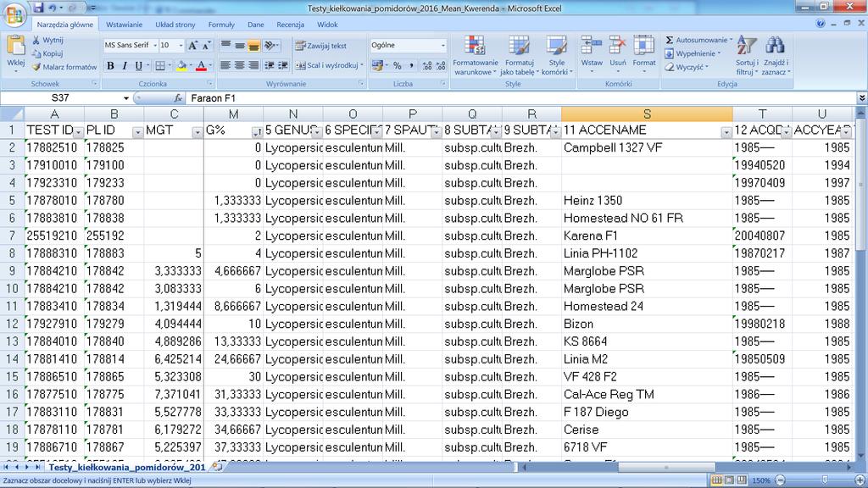Open the Format cells menu
The height and width of the screenshot is (488, 868).
[644, 55]
